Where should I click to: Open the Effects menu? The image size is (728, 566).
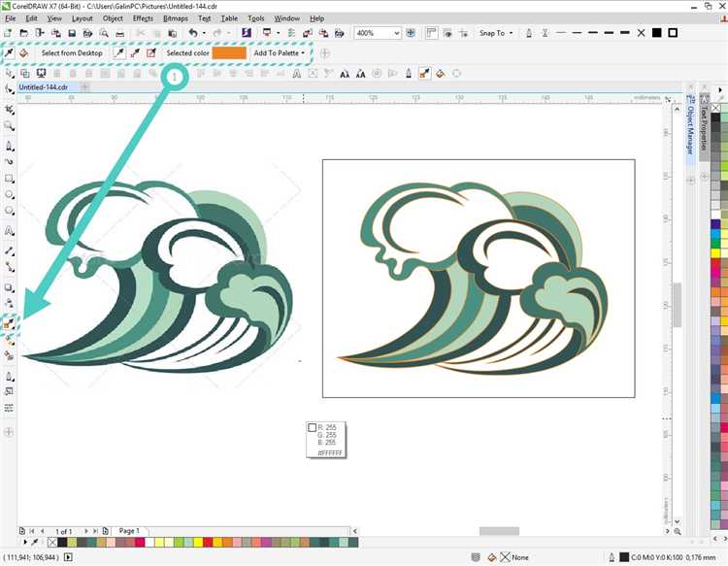point(143,18)
